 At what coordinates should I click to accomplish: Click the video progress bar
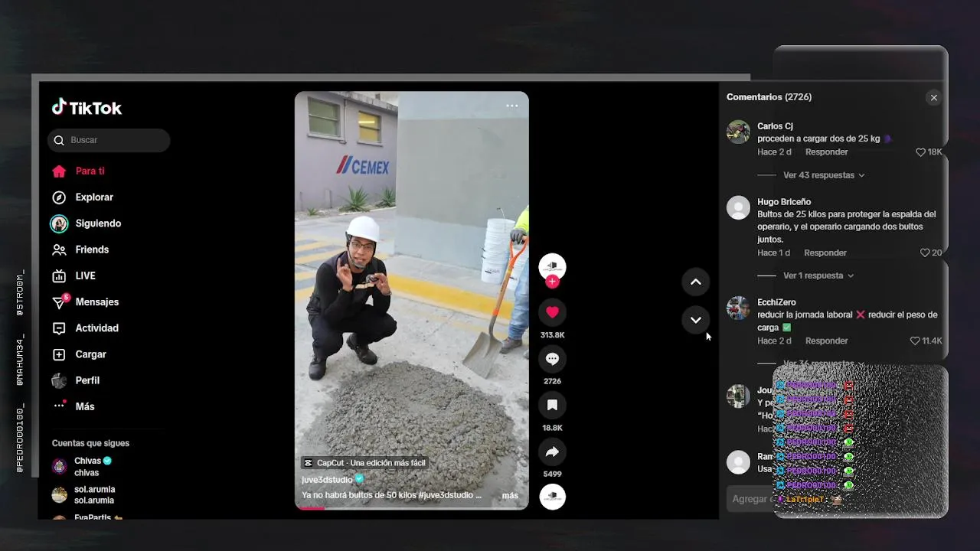412,508
